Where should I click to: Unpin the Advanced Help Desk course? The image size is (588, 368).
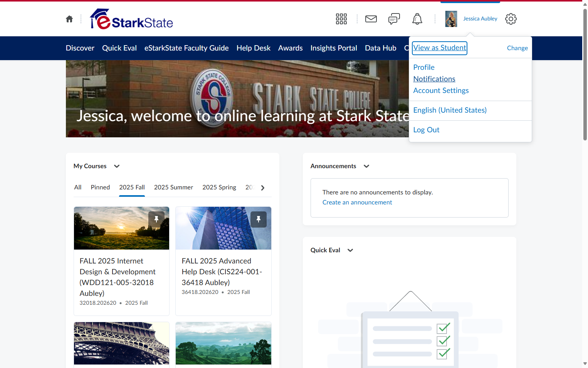click(259, 219)
